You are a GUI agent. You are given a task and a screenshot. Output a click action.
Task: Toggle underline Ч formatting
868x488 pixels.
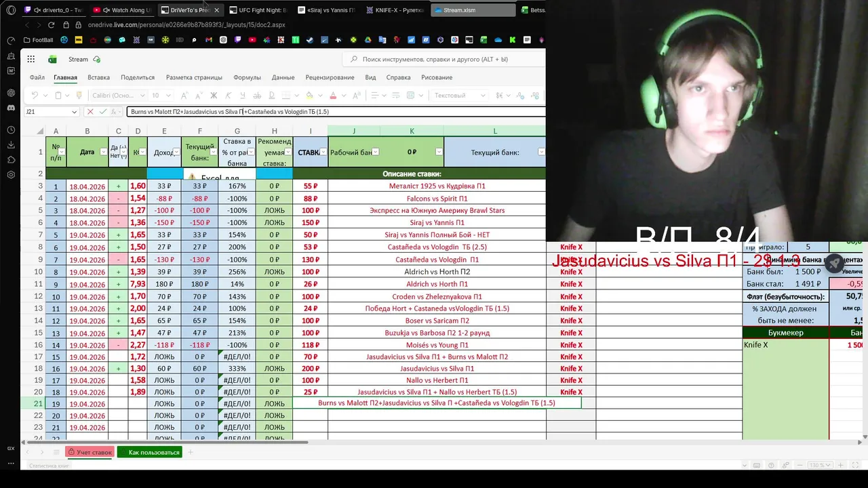[243, 96]
